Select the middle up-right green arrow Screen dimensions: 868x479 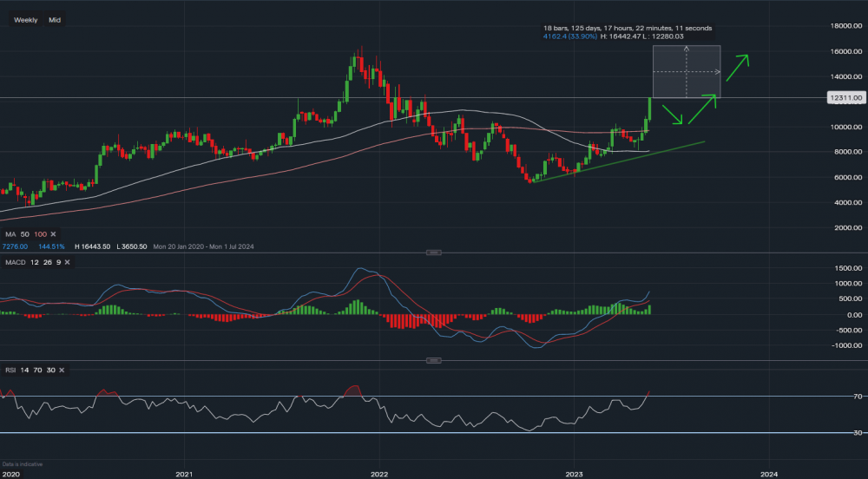[x=704, y=106]
